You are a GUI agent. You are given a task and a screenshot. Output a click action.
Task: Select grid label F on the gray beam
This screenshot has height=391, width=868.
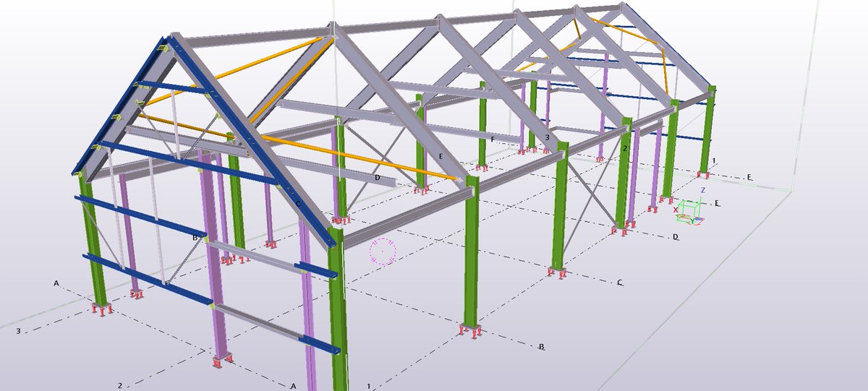click(493, 139)
